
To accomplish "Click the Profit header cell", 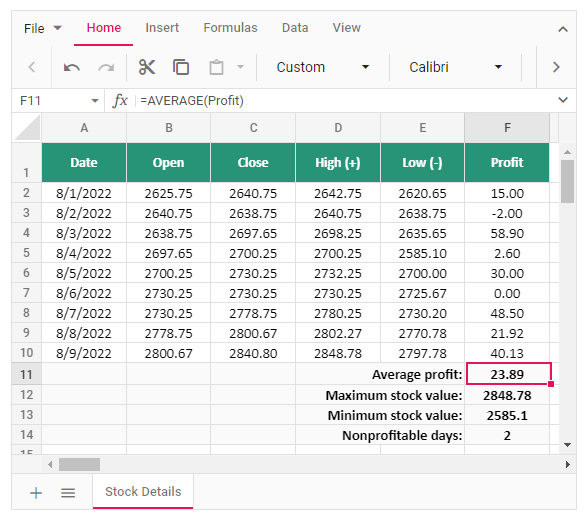I will point(507,163).
